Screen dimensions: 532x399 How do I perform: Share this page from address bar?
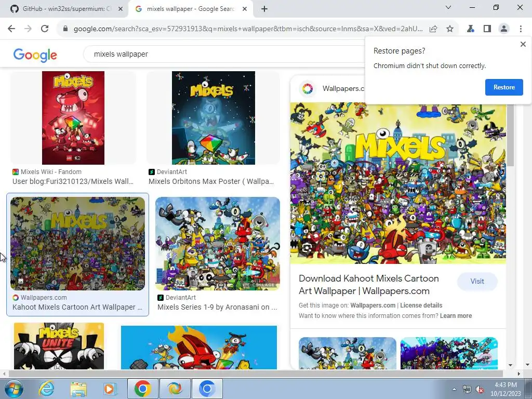(433, 29)
